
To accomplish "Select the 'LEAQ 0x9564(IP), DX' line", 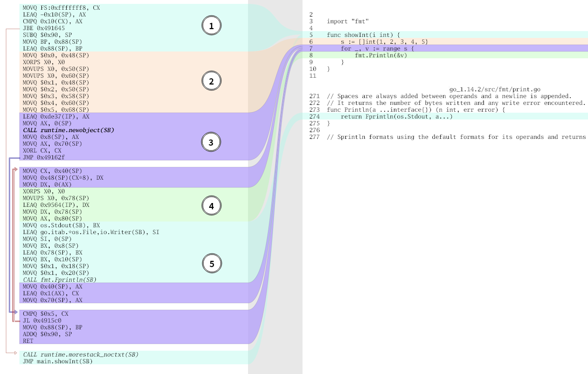I will coord(56,205).
